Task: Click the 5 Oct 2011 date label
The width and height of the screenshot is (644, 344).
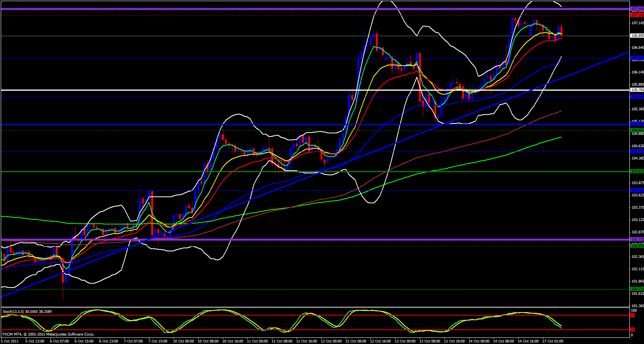Action: (11, 341)
